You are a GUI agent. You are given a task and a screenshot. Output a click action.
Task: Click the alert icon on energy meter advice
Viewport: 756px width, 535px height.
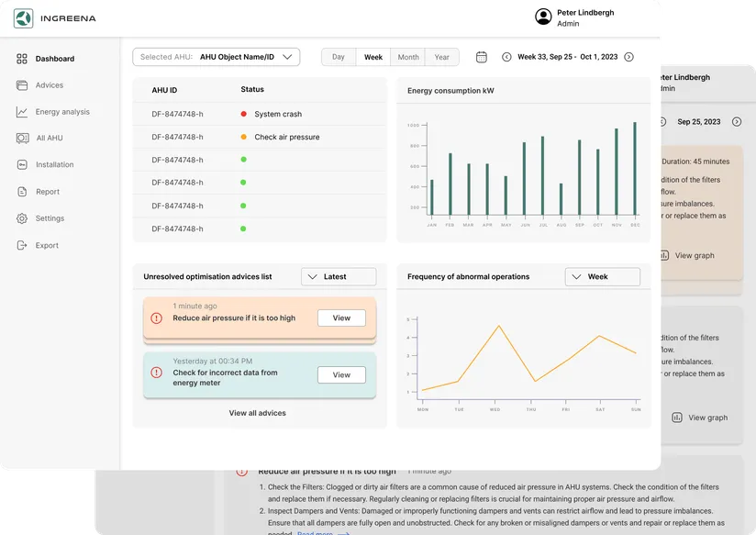[x=156, y=373]
